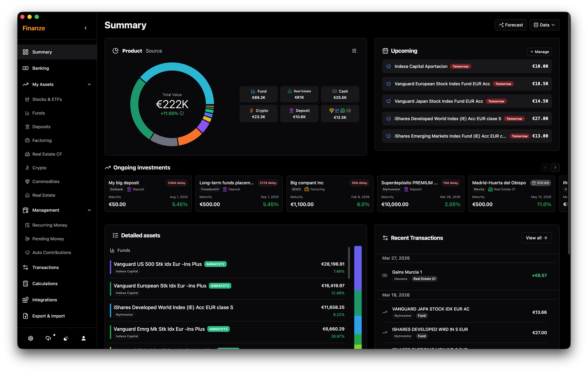Viewport: 588px width, 372px height.
Task: Collapse the Management section
Action: (89, 210)
